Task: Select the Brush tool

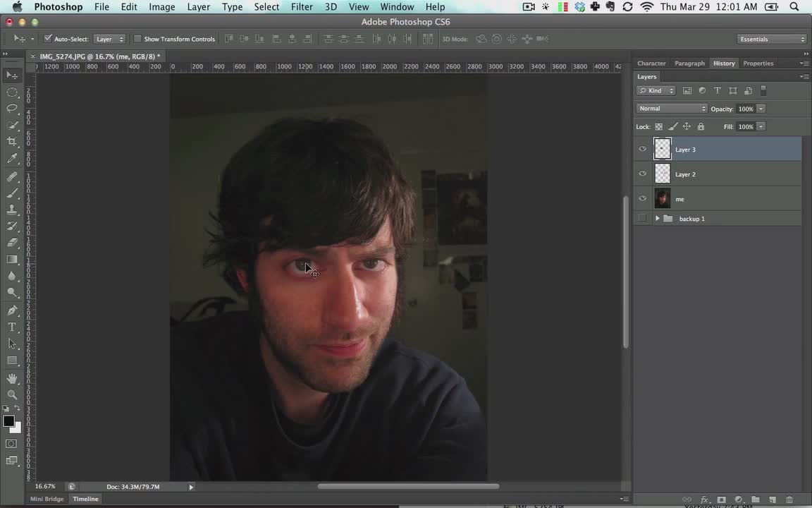Action: (12, 193)
